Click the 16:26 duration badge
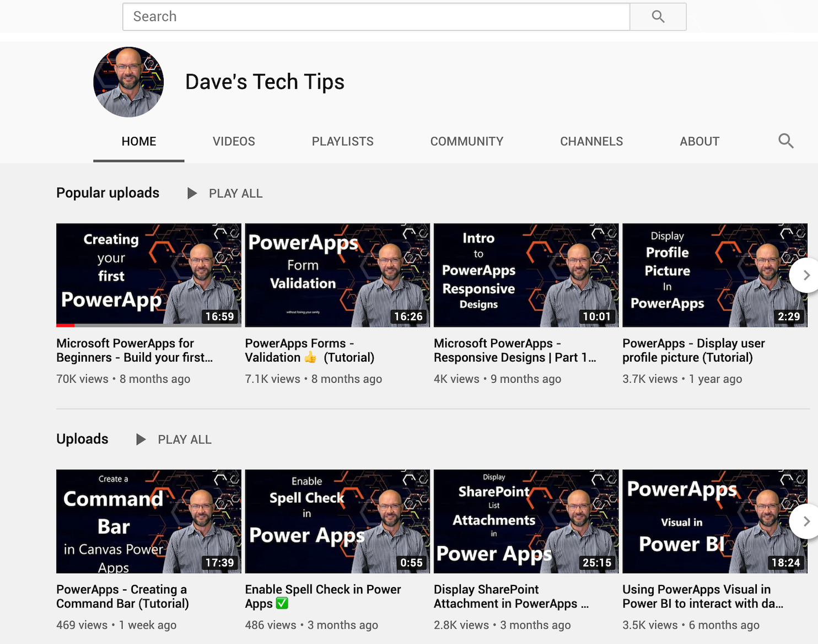The height and width of the screenshot is (644, 818). (408, 316)
